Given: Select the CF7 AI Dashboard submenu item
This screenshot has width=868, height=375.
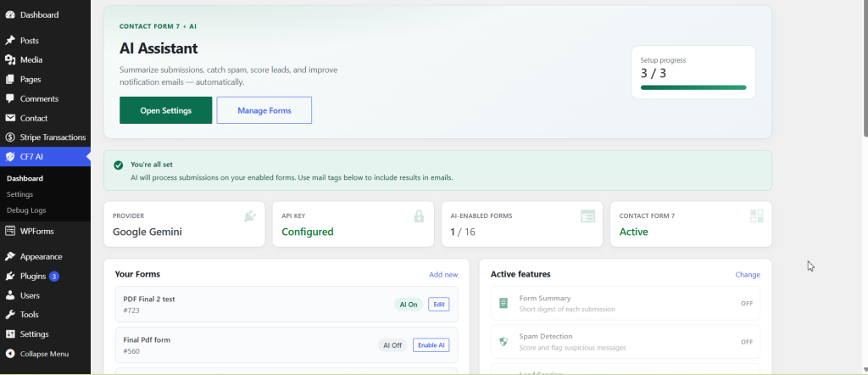Looking at the screenshot, I should click(x=25, y=178).
